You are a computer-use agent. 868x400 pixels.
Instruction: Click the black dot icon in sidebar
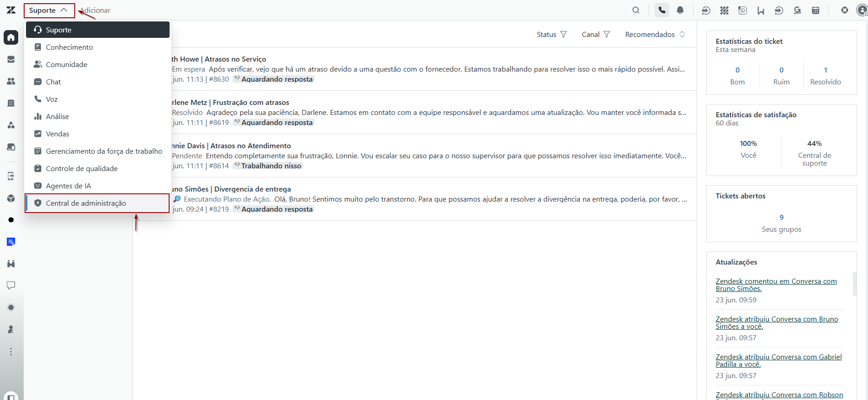(x=11, y=220)
